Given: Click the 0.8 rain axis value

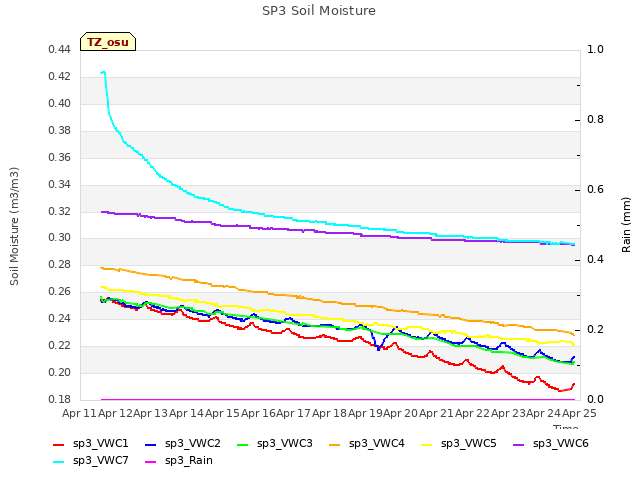Looking at the screenshot, I should 595,120.
